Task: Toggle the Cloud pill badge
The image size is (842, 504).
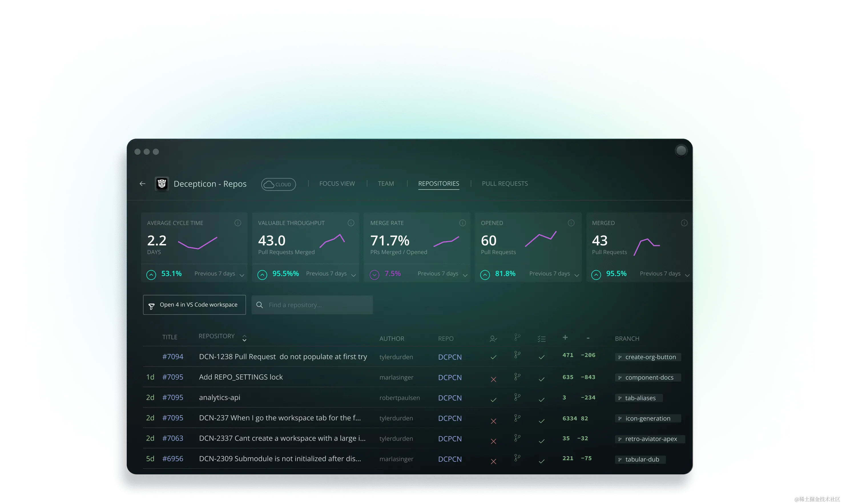Action: tap(278, 184)
